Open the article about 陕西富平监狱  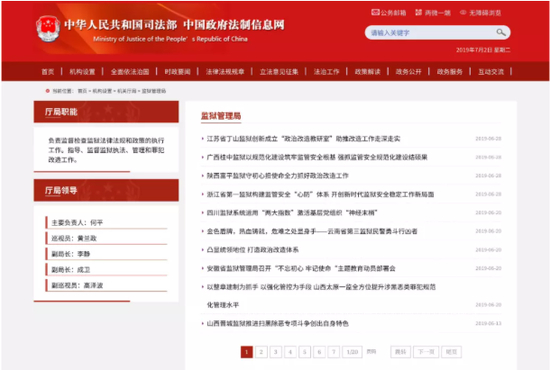[x=277, y=175]
